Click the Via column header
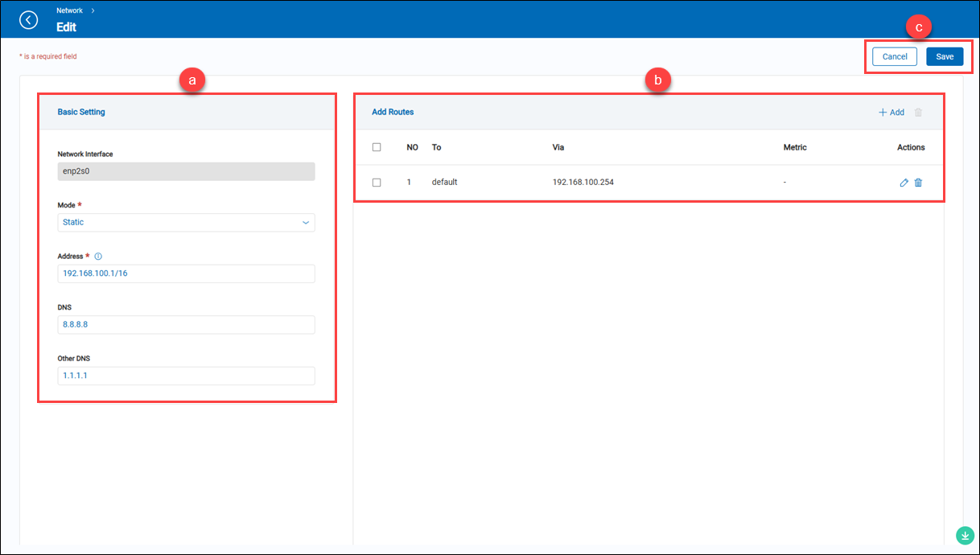Screen dimensions: 980x555 tap(558, 147)
